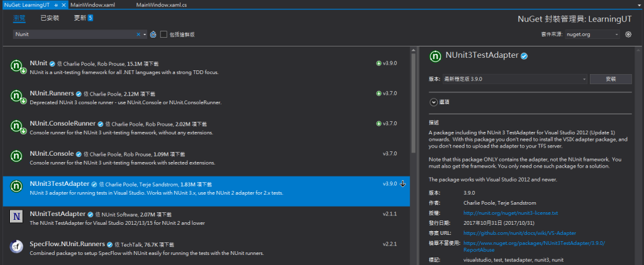Screen dimensions: 644x265
Task: Click the install arrow on NUnit3TestAdapter row
Action: click(402, 184)
